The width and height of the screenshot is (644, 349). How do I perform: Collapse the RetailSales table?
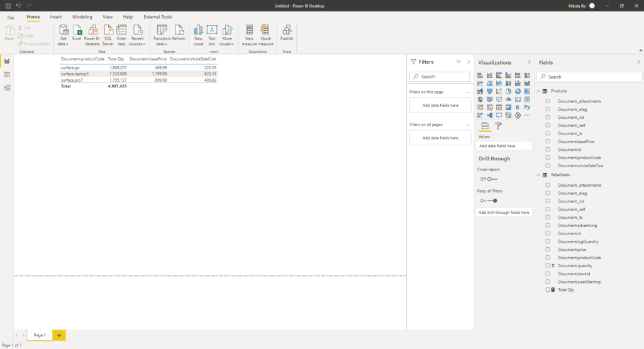point(538,175)
